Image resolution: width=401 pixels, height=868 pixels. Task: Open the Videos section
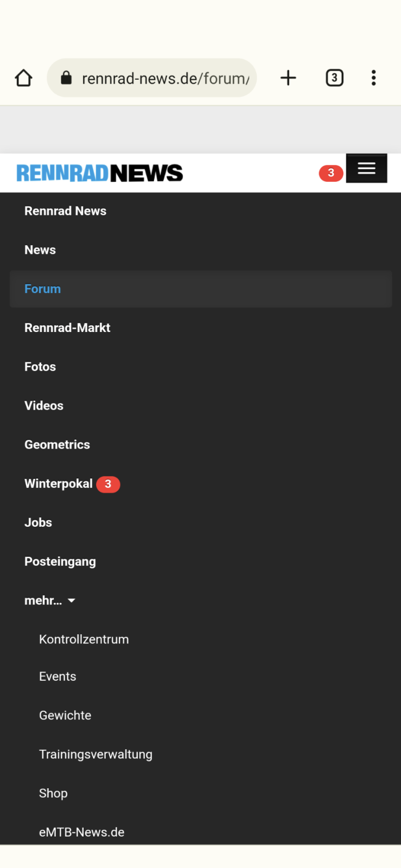(x=44, y=406)
